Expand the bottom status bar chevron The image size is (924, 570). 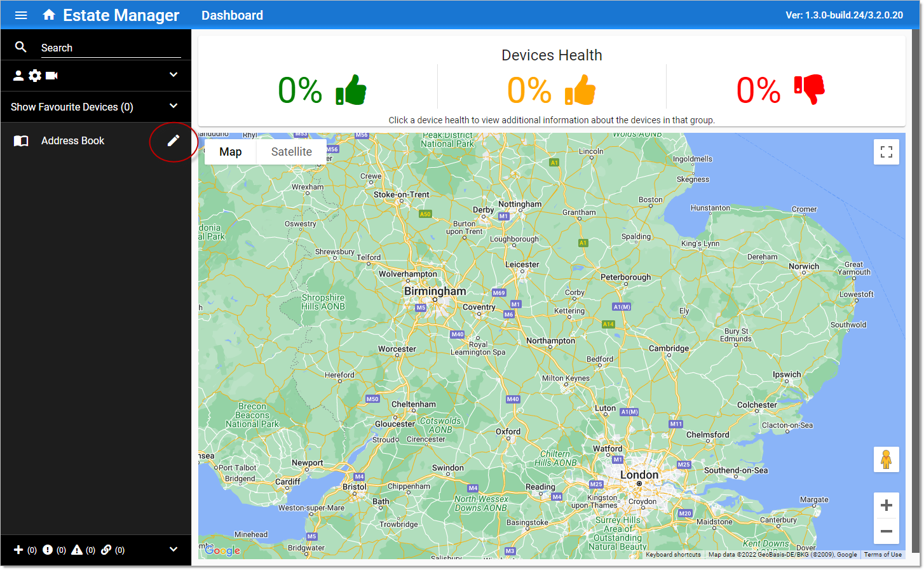[x=173, y=549]
